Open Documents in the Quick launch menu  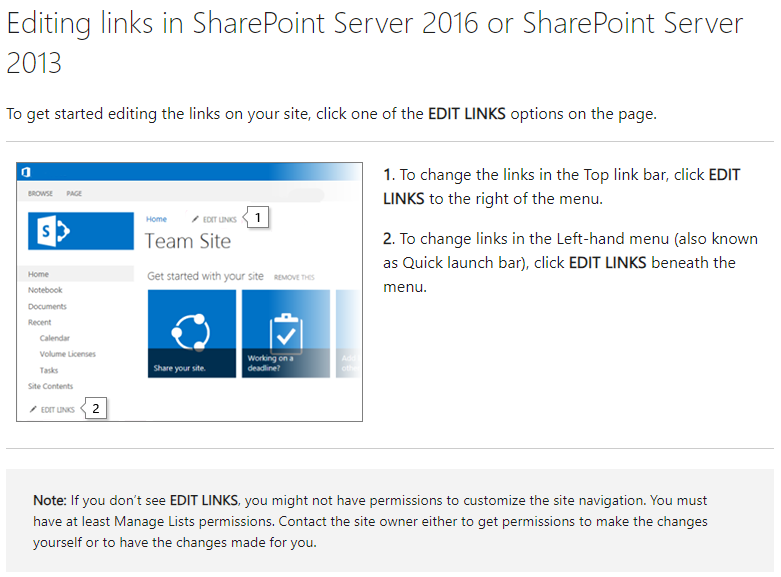coord(47,306)
